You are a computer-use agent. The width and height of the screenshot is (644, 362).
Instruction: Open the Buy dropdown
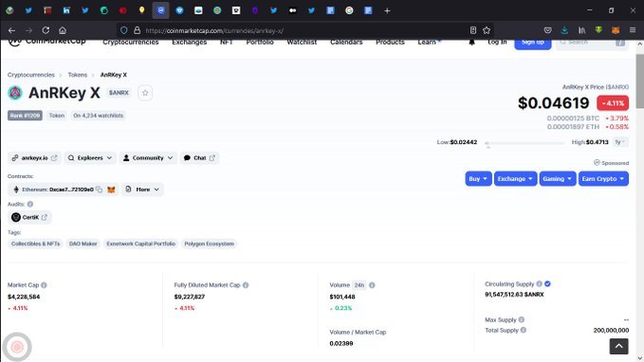[x=478, y=178]
